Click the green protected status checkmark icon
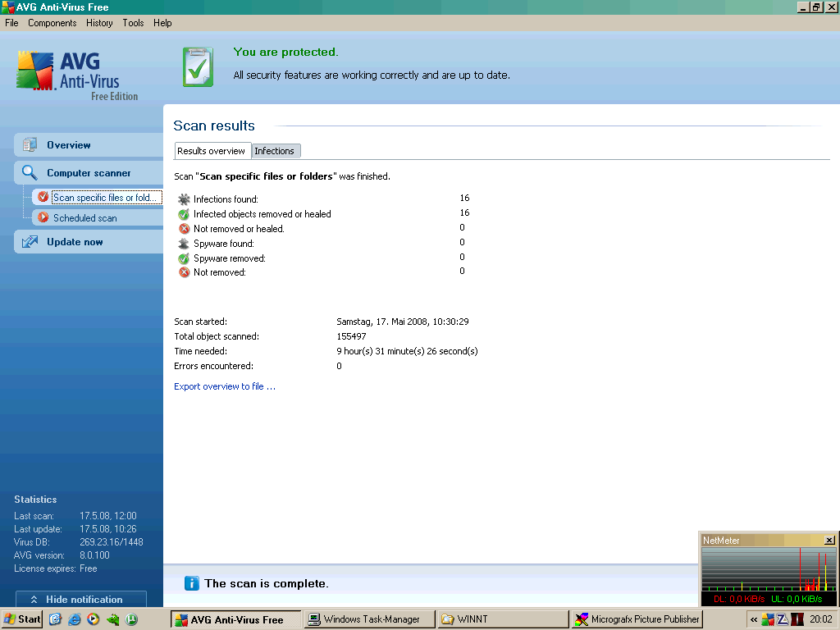The image size is (840, 630). click(x=198, y=67)
